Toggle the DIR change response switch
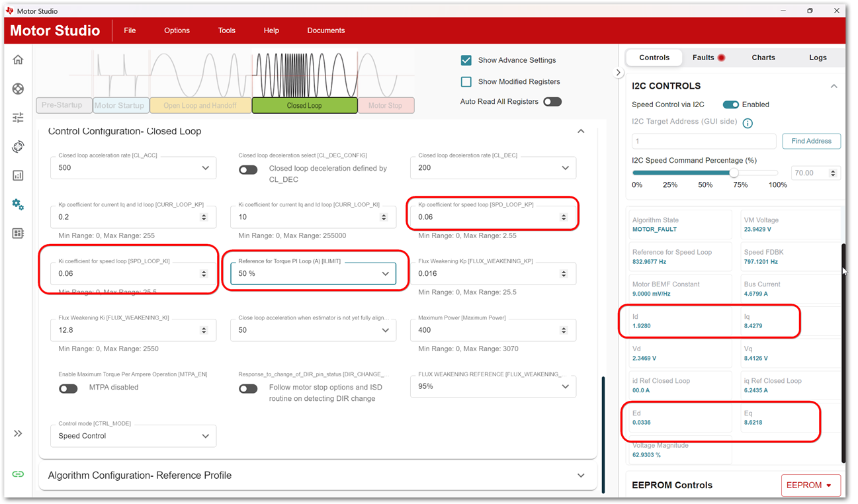This screenshot has width=858, height=504. pyautogui.click(x=248, y=388)
